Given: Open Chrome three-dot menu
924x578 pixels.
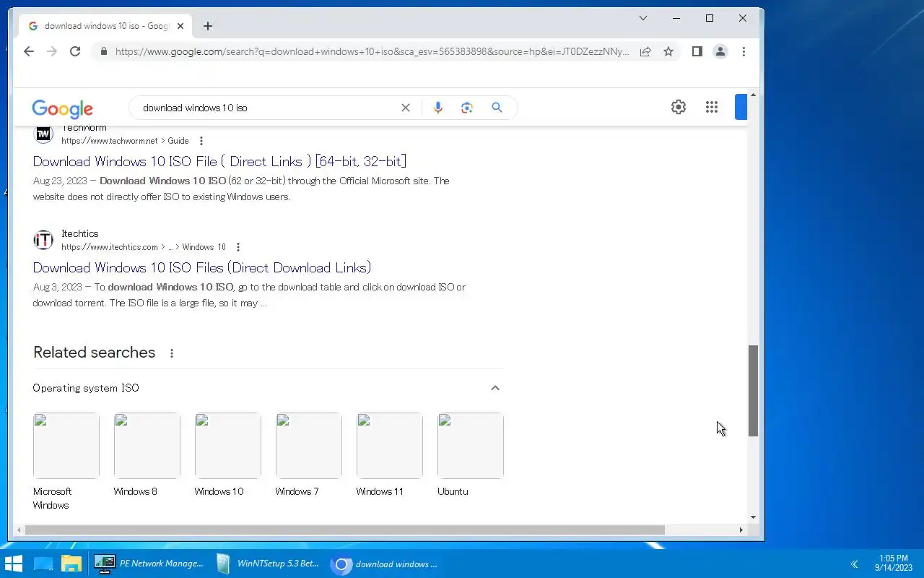Looking at the screenshot, I should pyautogui.click(x=744, y=51).
